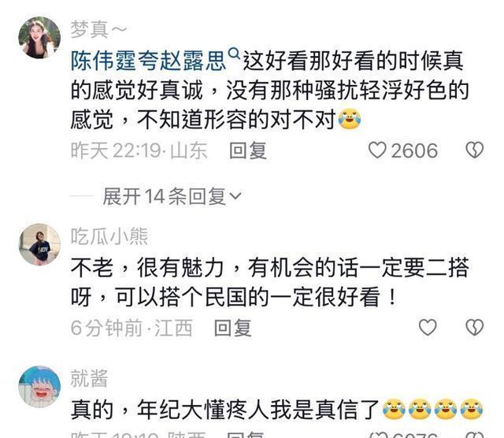Like 吃瓜小熊's comment heart icon

[428, 328]
